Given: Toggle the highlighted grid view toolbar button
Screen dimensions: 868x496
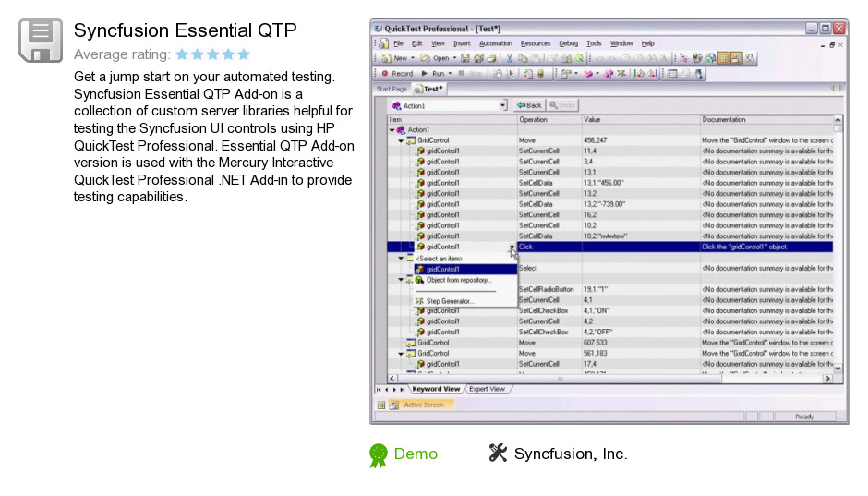Looking at the screenshot, I should pos(724,58).
